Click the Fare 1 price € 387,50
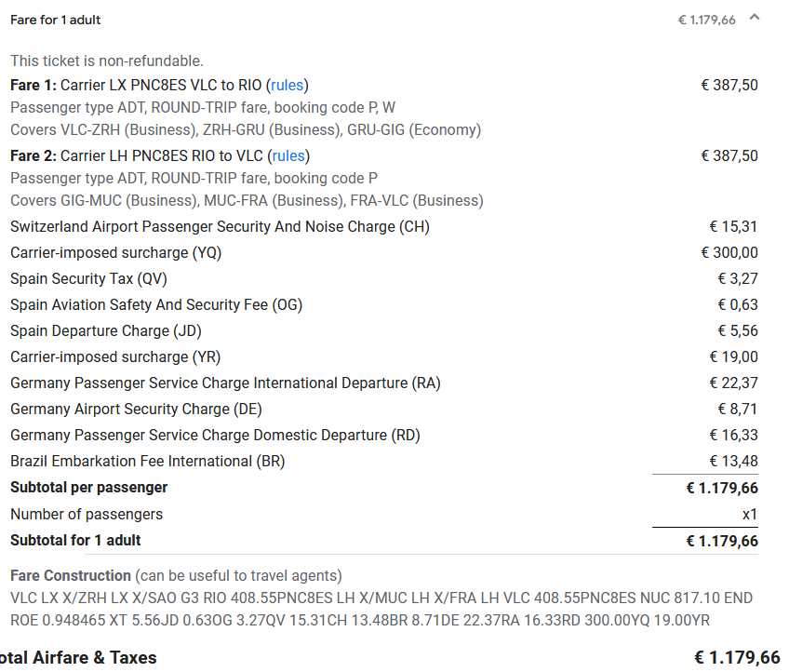Screen dimensions: 789x672 click(729, 85)
